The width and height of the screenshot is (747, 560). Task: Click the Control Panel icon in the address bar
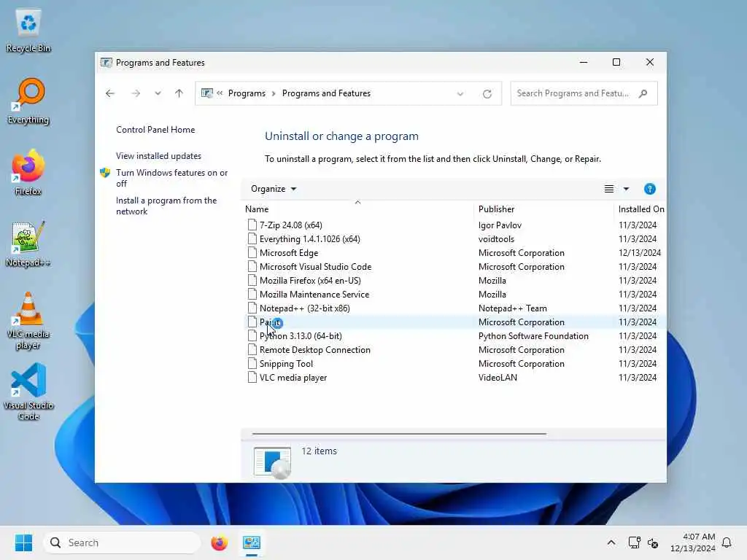[x=206, y=93]
